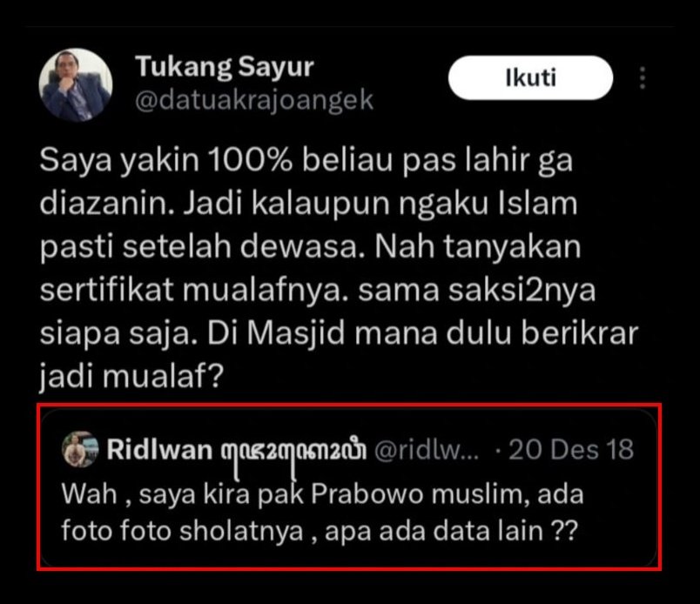Select the word 'Masjid' in the main tweet
The width and height of the screenshot is (700, 604).
pos(296,333)
